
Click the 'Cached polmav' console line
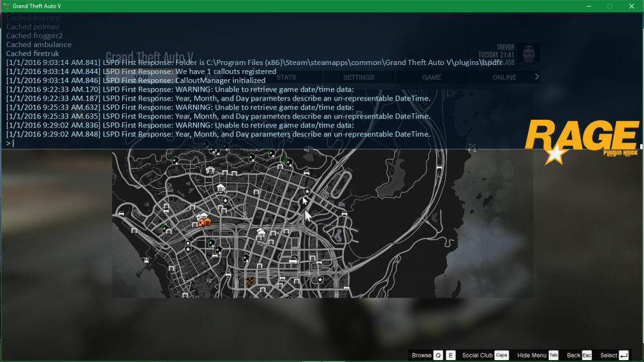[32, 26]
